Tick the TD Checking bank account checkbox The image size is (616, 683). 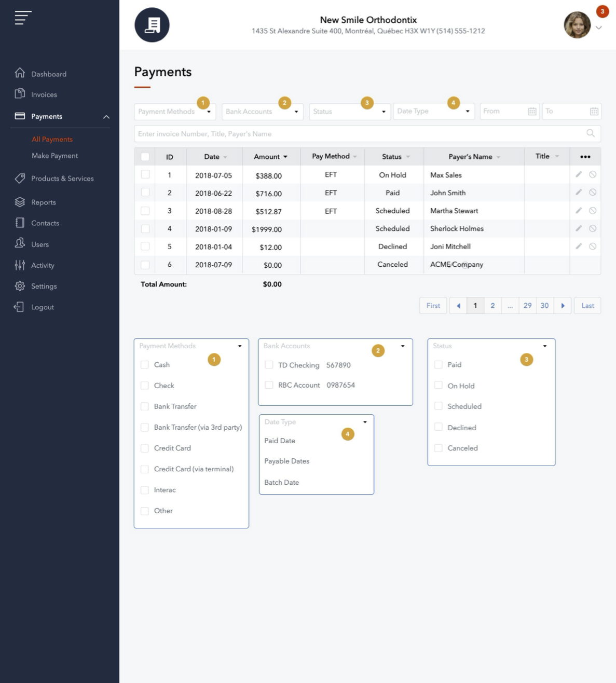pyautogui.click(x=269, y=365)
